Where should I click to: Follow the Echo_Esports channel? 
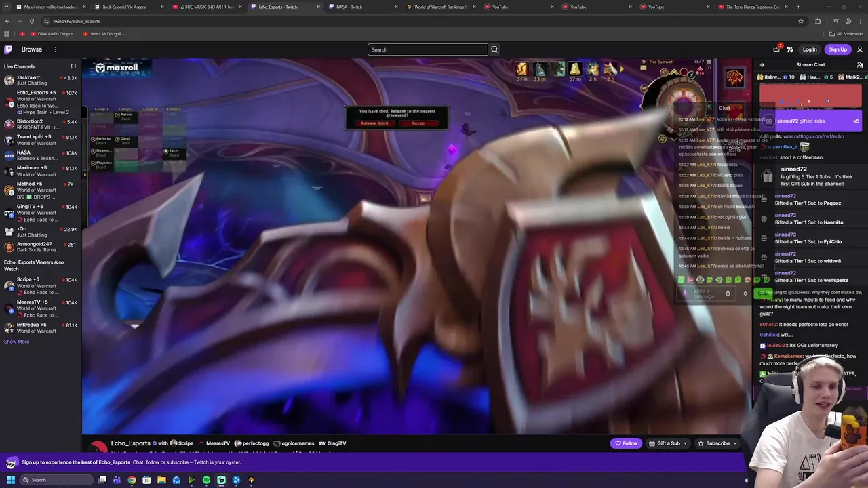[626, 443]
